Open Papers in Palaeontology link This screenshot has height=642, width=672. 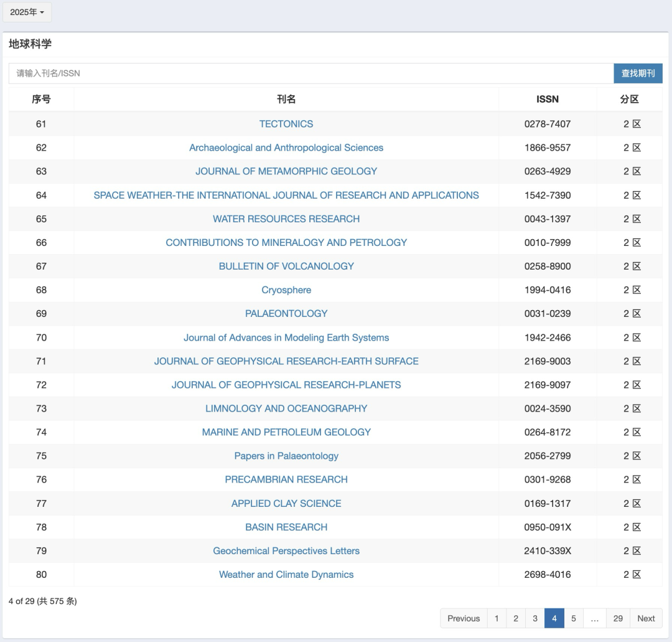[286, 455]
